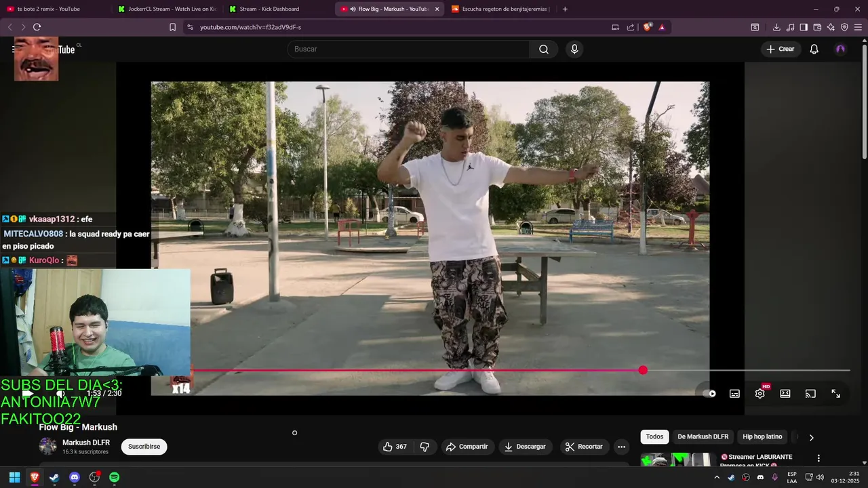
Task: Switch to the Stream - Kick Dashboard tab
Action: 278,9
